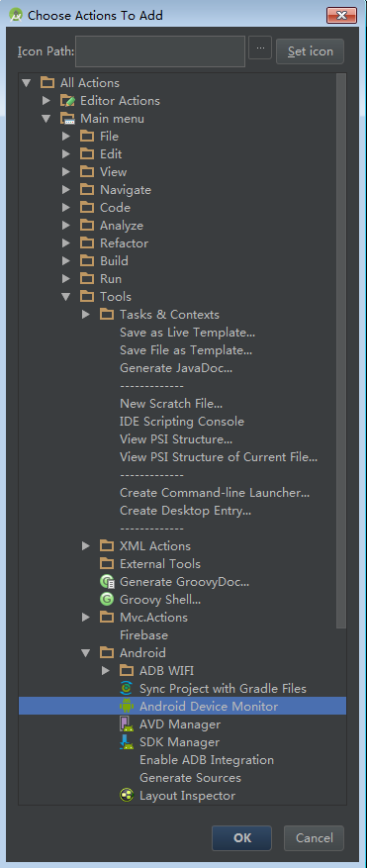Click the vertical scrollbar of the tree

pyautogui.click(x=341, y=351)
